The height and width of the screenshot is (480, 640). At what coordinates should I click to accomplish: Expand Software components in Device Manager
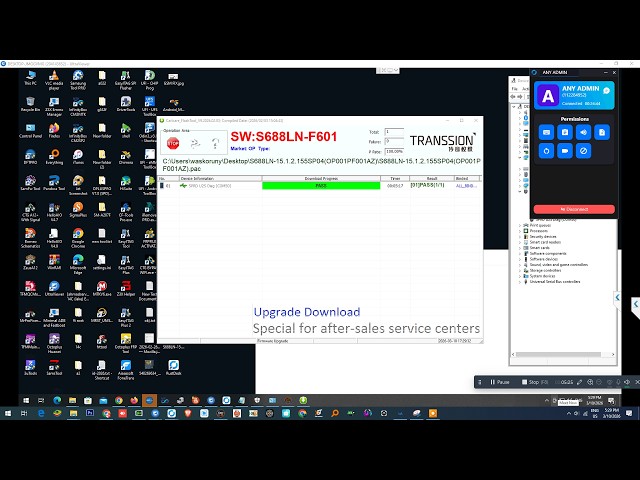point(520,253)
